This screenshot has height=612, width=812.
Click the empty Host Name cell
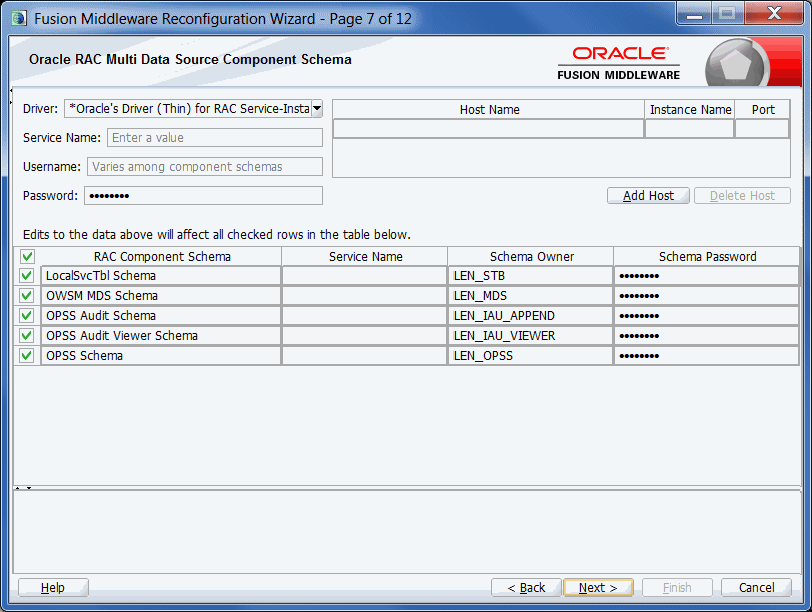click(x=488, y=128)
